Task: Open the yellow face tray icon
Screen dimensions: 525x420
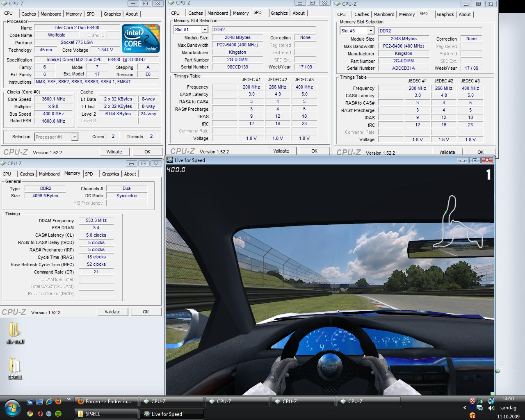Action: [472, 415]
